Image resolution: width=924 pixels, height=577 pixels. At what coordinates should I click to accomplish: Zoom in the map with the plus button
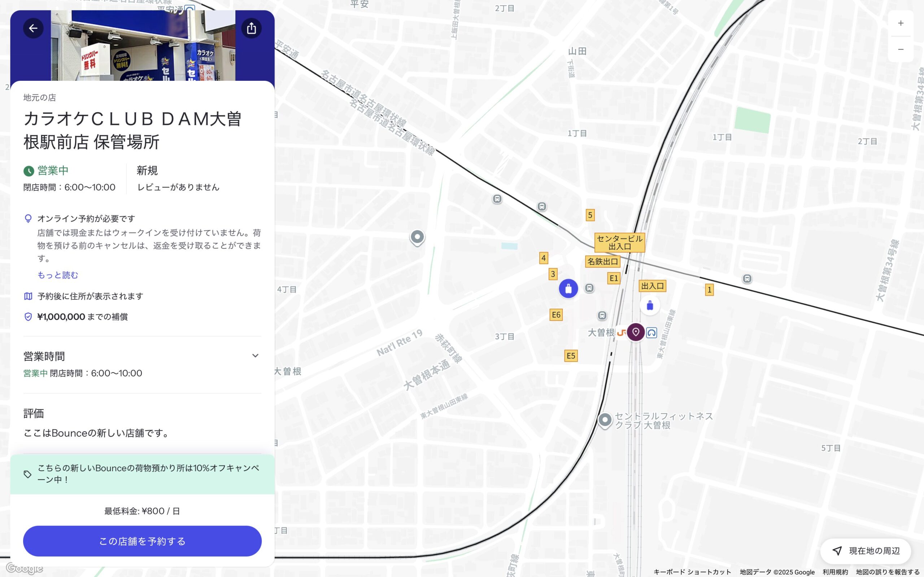(901, 23)
